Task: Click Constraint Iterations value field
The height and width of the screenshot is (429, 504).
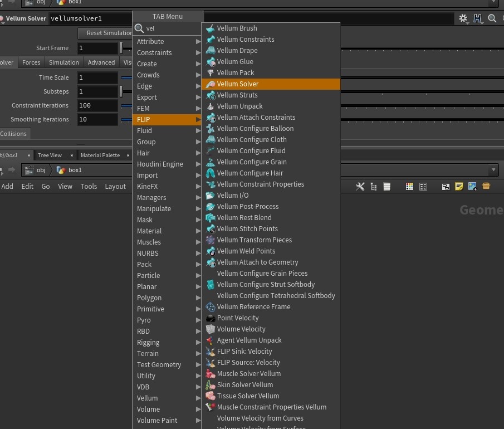Action: [x=97, y=105]
